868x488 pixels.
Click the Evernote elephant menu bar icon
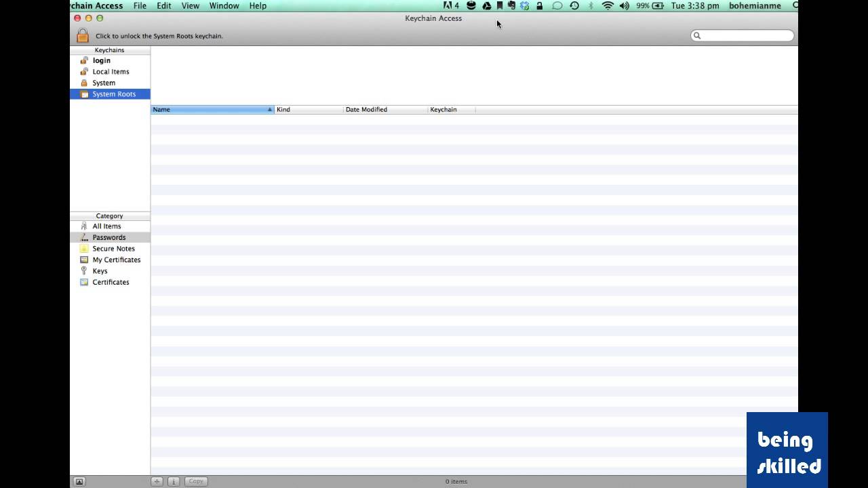[511, 5]
